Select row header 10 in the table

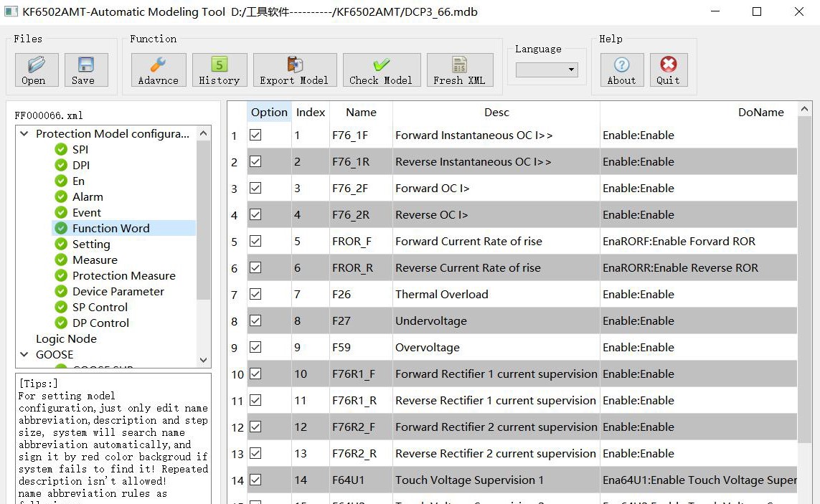(x=237, y=374)
